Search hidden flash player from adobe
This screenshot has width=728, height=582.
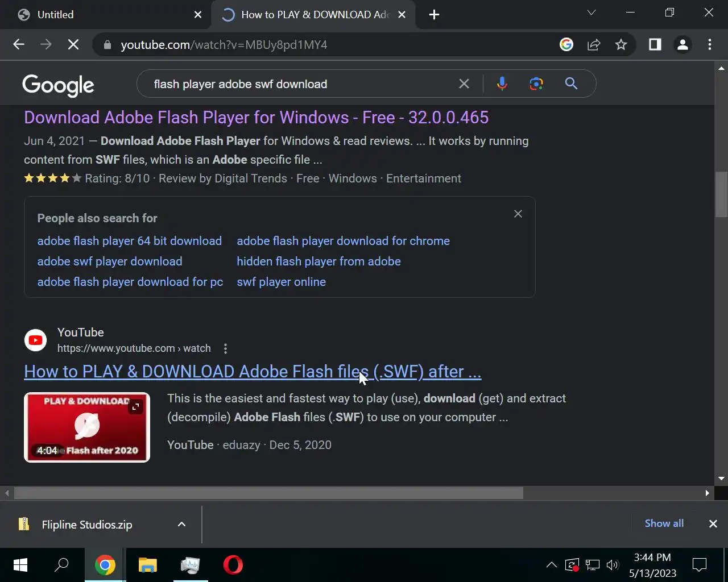[318, 261]
